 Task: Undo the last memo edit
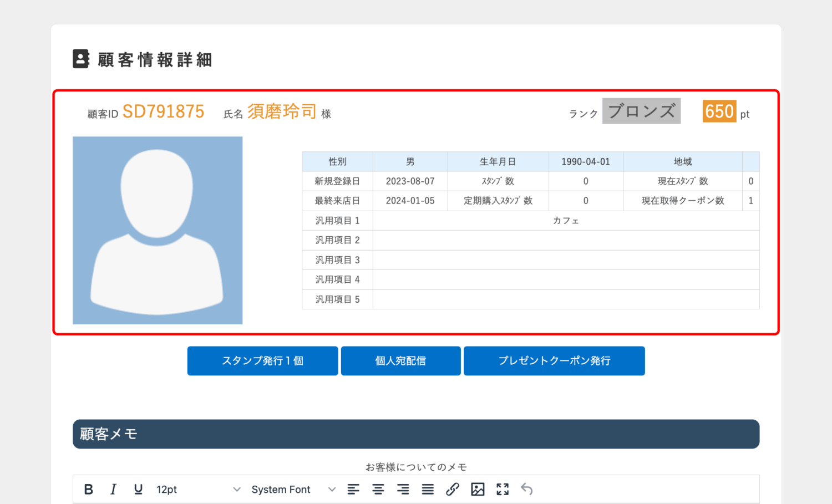click(527, 489)
